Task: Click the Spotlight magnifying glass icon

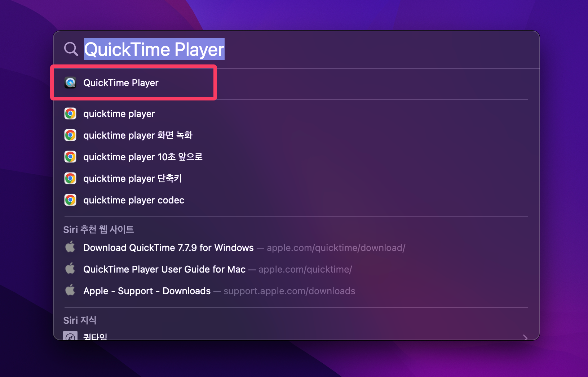Action: tap(71, 49)
